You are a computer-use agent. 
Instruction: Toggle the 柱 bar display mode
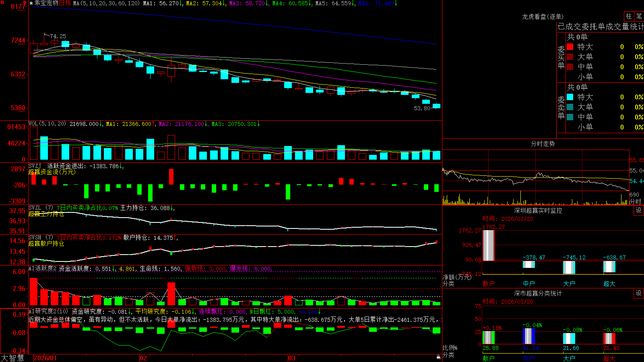(629, 16)
